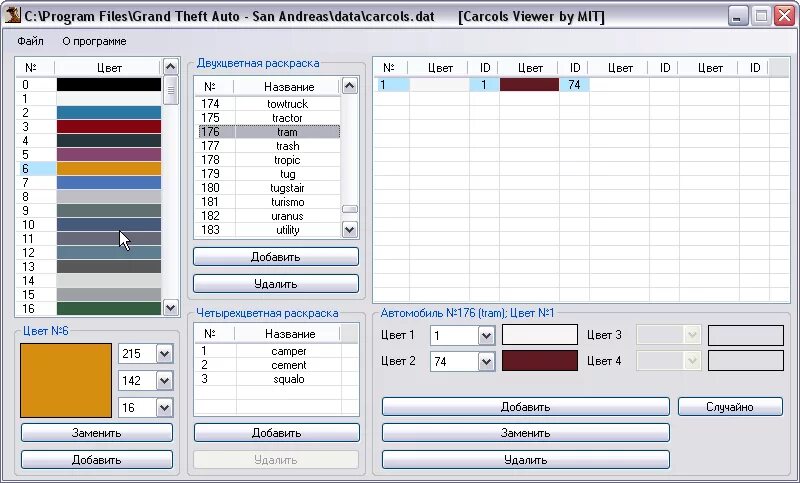The image size is (800, 483).
Task: Select camper in four-color list
Action: pos(268,351)
